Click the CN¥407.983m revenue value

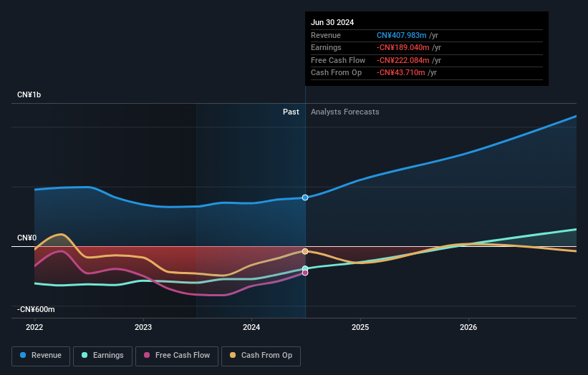tap(402, 35)
